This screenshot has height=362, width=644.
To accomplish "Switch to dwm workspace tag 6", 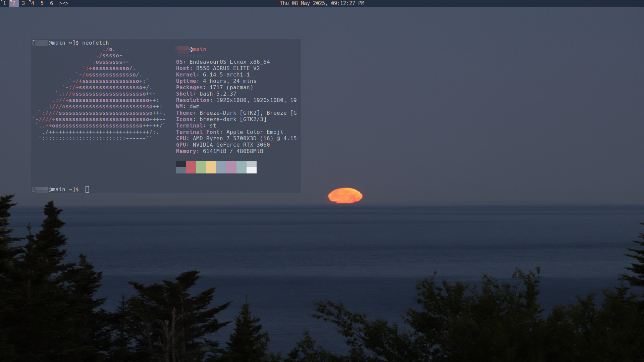I will (51, 3).
